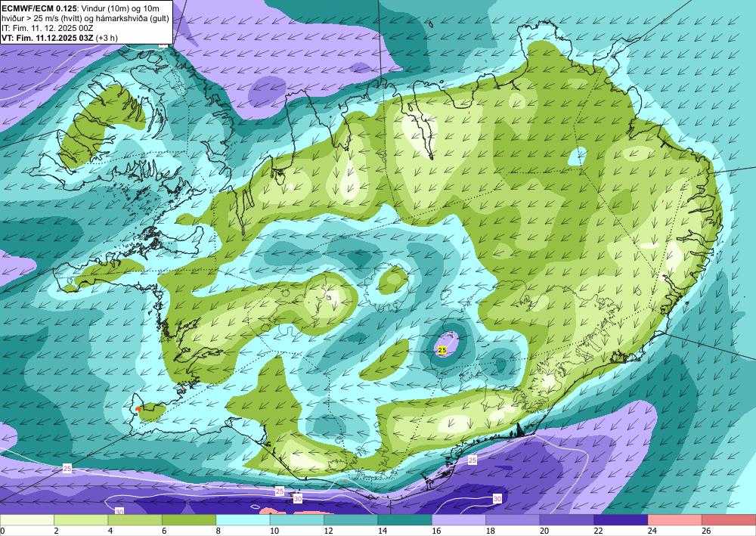Click the dark indigo 22–24 legend swatch
The height and width of the screenshot is (536, 756).
click(x=621, y=520)
